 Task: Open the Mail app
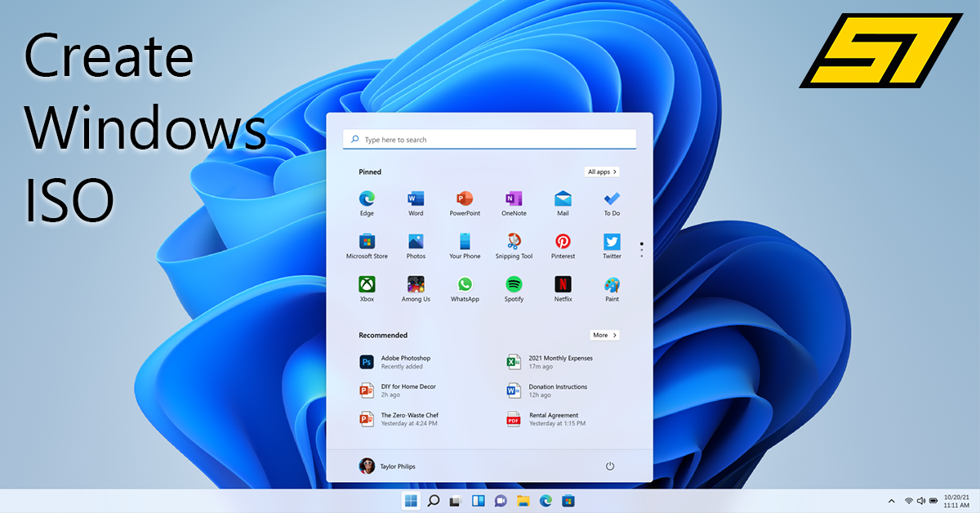[563, 199]
